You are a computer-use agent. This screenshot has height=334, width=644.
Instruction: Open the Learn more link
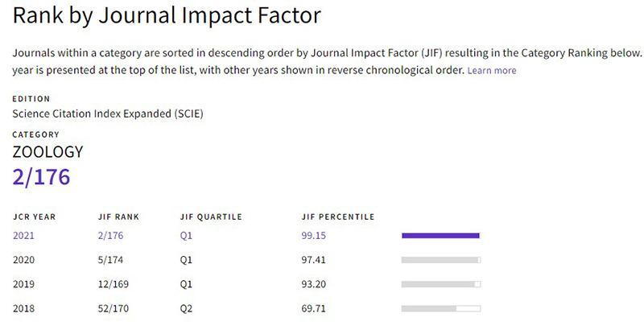(x=492, y=71)
